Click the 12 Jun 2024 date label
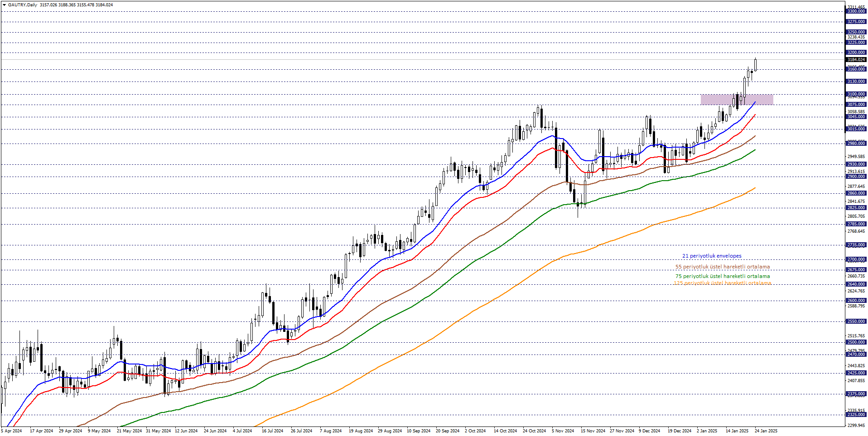This screenshot has width=868, height=436. tap(186, 431)
